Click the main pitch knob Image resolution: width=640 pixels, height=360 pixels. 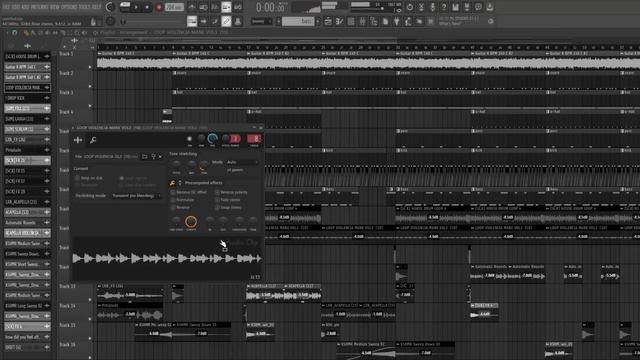tap(110, 21)
